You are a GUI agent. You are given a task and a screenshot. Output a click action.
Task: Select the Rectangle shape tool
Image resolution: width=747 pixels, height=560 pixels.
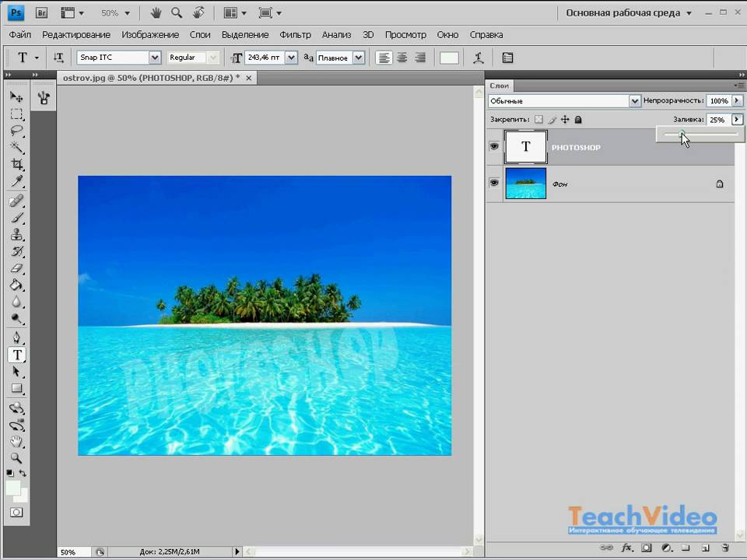point(16,389)
